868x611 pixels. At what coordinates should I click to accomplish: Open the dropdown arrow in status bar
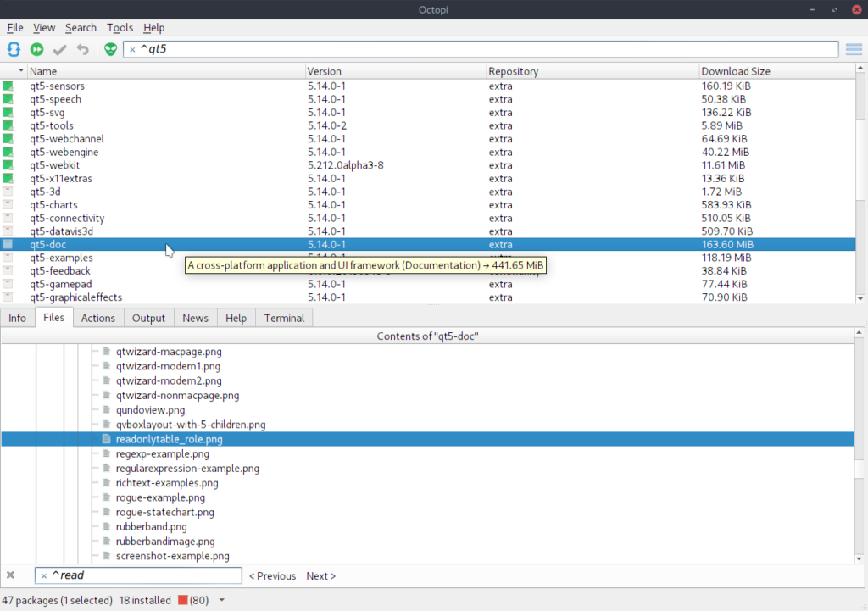[222, 600]
